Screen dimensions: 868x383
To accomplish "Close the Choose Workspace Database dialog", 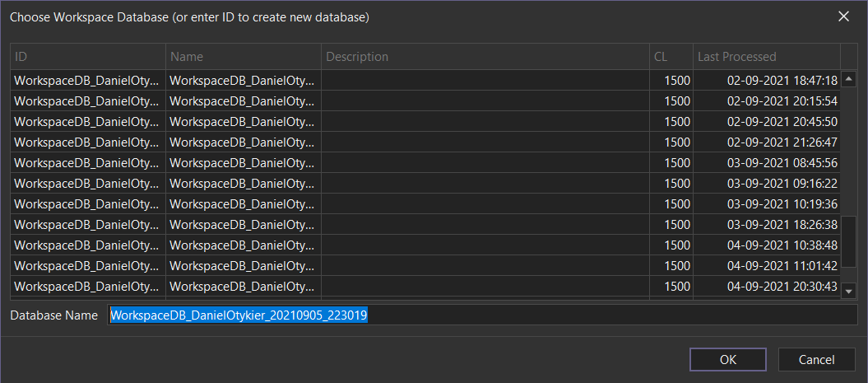I will tap(843, 16).
